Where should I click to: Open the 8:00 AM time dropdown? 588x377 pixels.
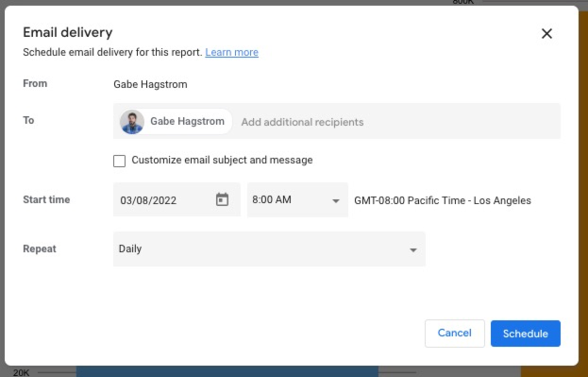tap(297, 199)
